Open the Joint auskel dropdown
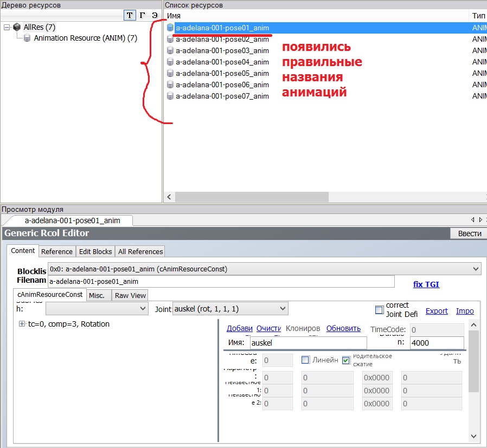Viewport: 487px width, 448px height. [x=282, y=309]
